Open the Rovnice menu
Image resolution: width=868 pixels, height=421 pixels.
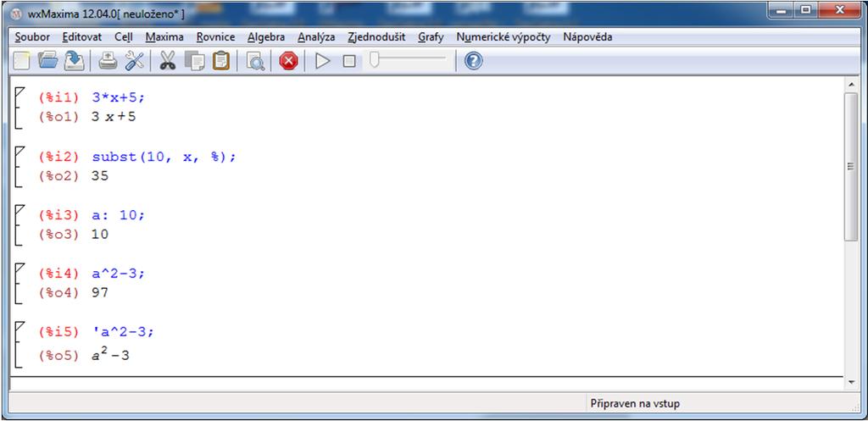pyautogui.click(x=215, y=37)
